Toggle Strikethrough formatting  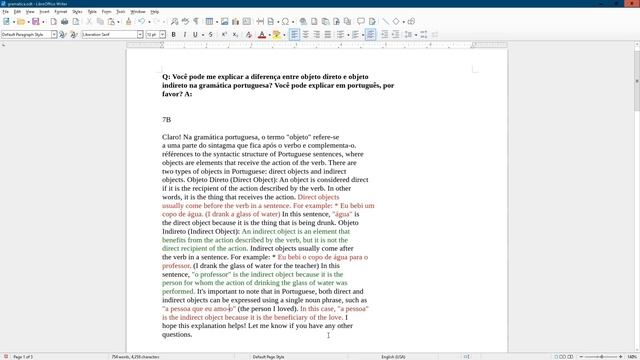(210, 35)
